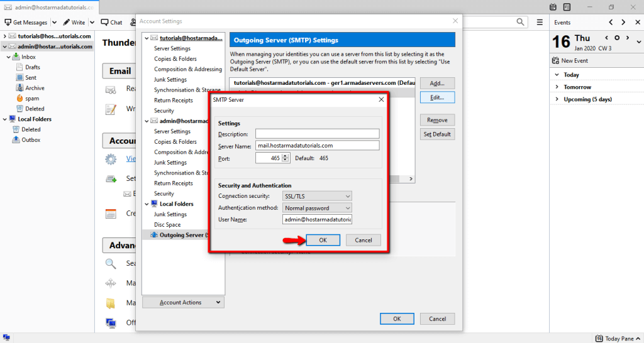Open the tasks tab icon
Screen dimensions: 644x343
567,7
